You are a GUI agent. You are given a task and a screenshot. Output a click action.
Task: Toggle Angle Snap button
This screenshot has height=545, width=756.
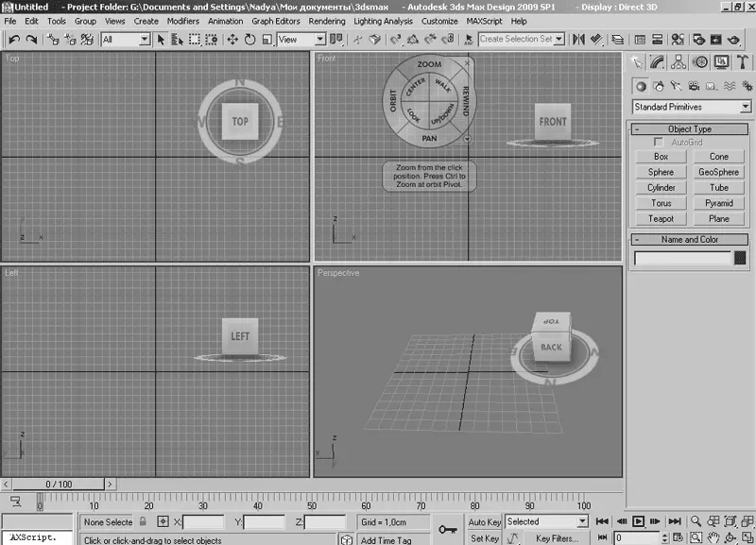pyautogui.click(x=413, y=40)
